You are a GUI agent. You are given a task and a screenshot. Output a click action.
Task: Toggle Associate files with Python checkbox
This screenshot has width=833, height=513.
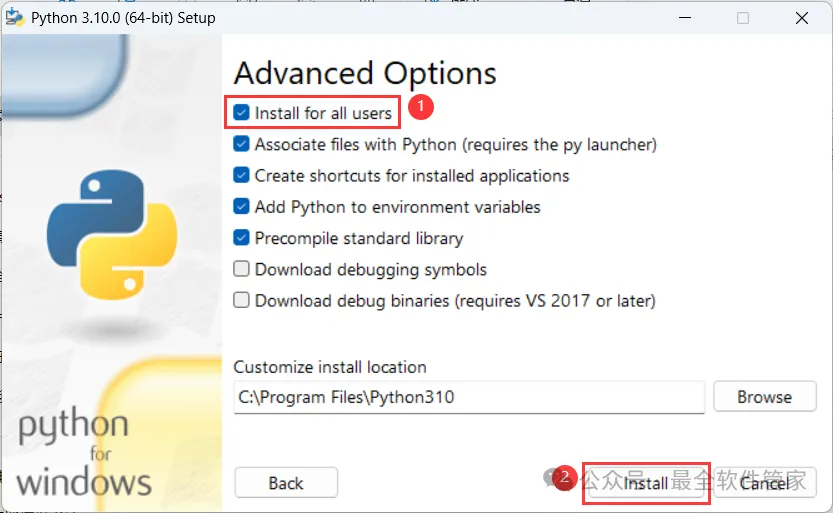click(x=241, y=144)
